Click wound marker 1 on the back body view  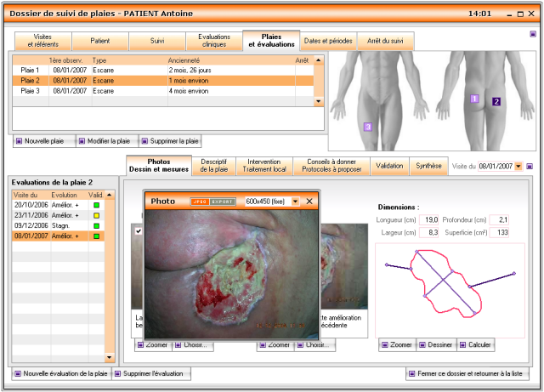(x=474, y=99)
